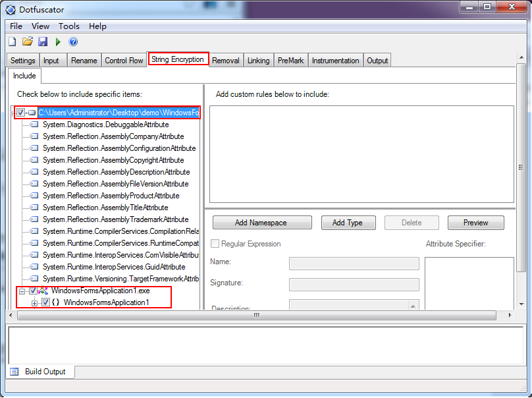532x398 pixels.
Task: Select System.Diagnostics.DebuggableAttribute row
Action: [105, 125]
